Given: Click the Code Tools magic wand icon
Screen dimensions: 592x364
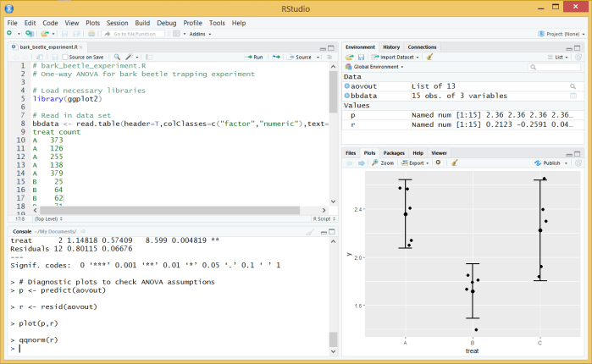Looking at the screenshot, I should 129,57.
